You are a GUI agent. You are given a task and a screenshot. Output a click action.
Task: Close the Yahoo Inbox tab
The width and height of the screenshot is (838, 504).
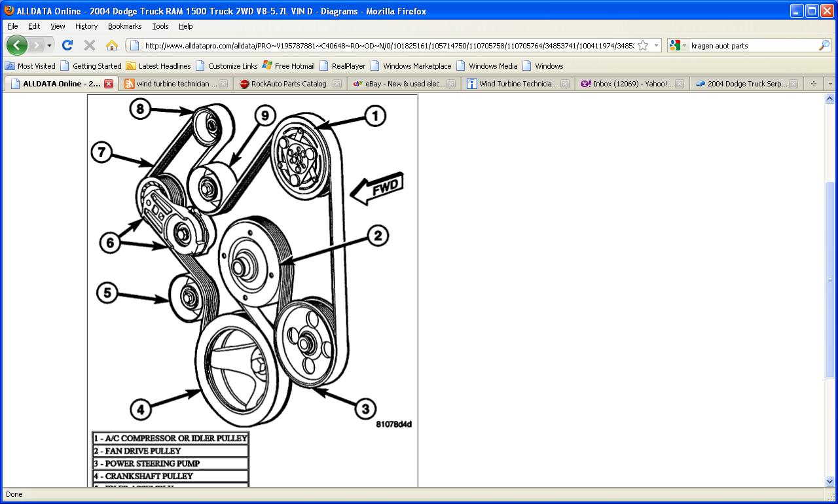tap(680, 84)
